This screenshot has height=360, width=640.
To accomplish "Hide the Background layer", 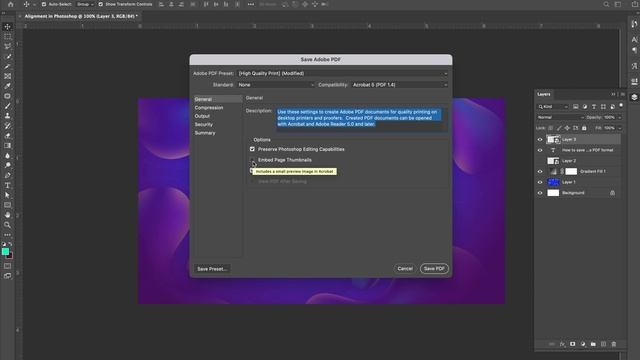I will click(x=540, y=193).
